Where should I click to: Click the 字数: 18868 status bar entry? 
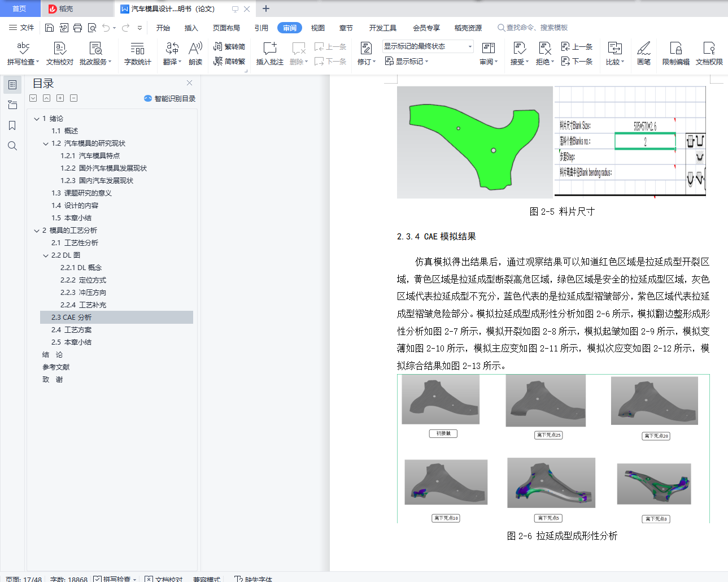69,579
